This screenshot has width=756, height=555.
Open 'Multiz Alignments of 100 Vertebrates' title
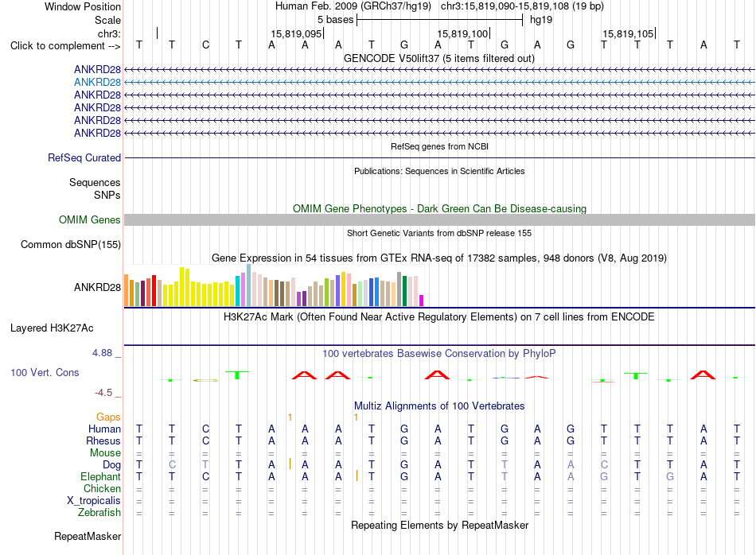(x=439, y=406)
